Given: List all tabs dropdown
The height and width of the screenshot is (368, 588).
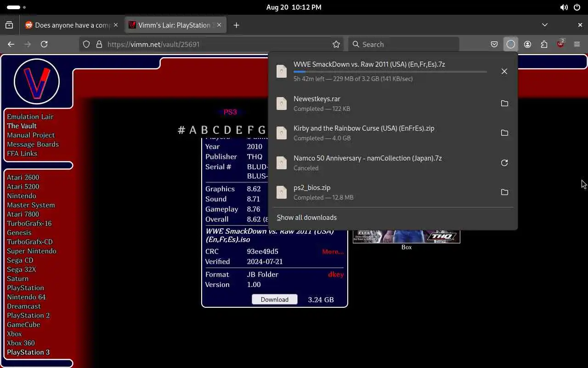Looking at the screenshot, I should tap(545, 25).
